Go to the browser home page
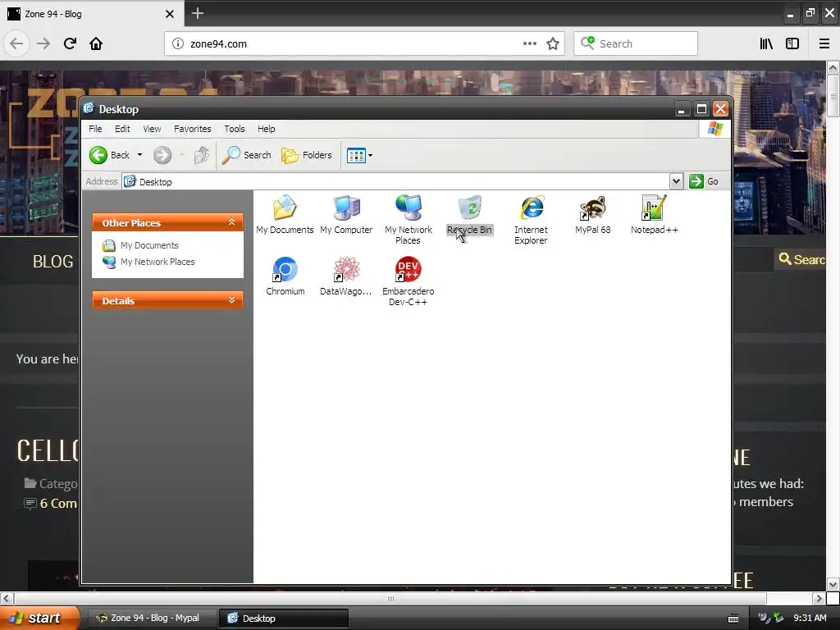 [x=96, y=43]
